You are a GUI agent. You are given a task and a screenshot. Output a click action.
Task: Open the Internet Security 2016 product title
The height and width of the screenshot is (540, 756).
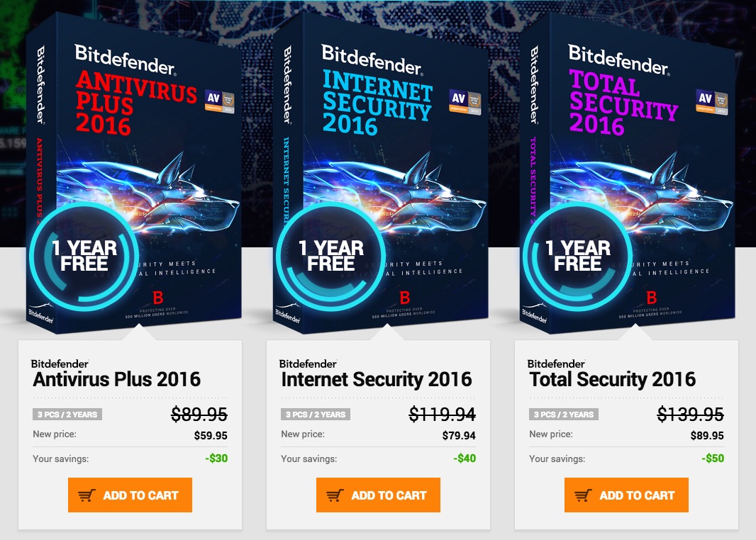(377, 379)
